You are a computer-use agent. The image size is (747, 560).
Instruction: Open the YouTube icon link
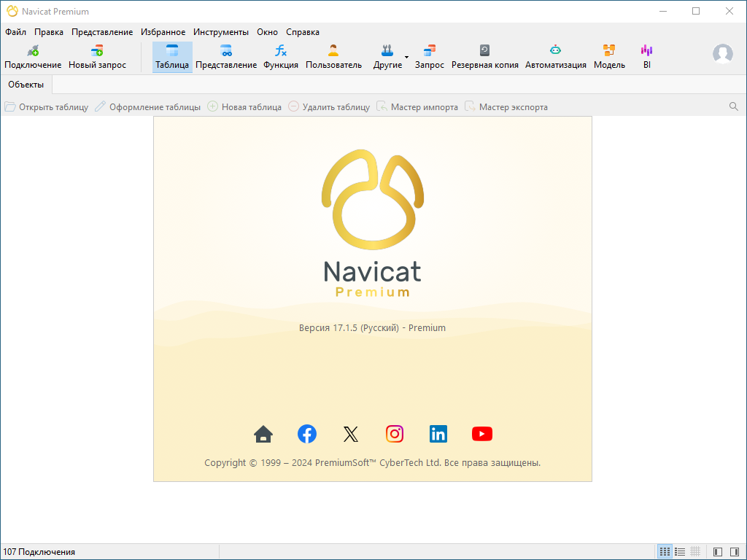(x=482, y=434)
